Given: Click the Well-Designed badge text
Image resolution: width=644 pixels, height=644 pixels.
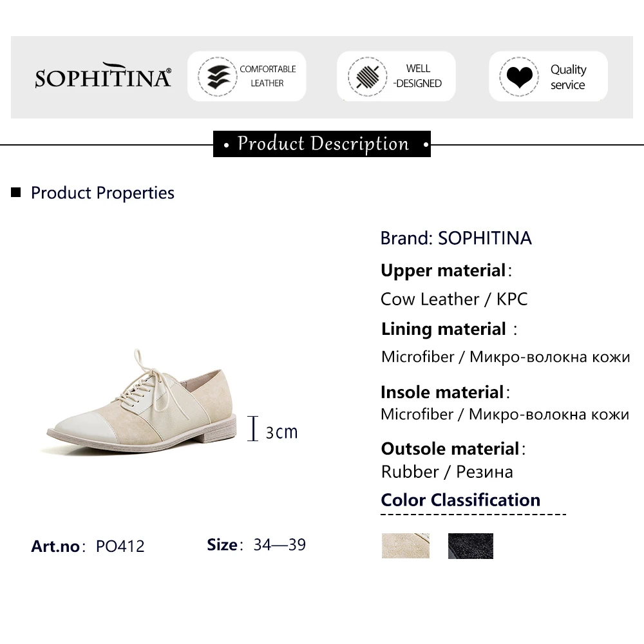Looking at the screenshot, I should click(x=418, y=76).
